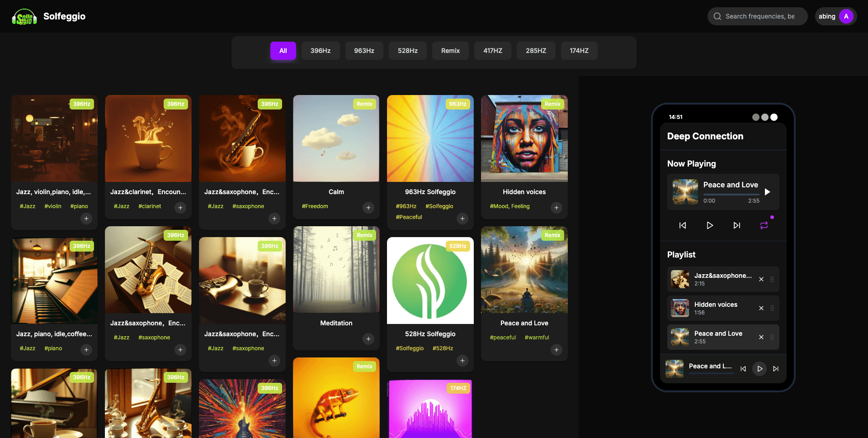The width and height of the screenshot is (868, 438).
Task: Click mini-player next track icon
Action: (776, 369)
